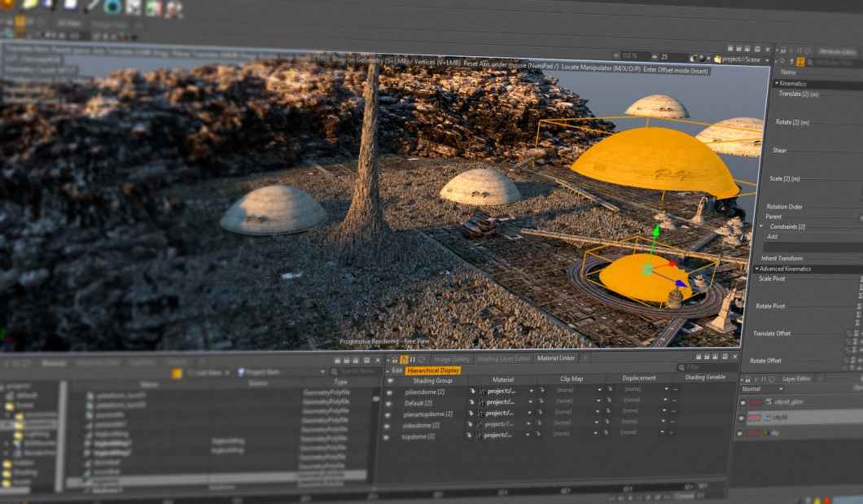Click the Filter search field in Material Linker

704,367
